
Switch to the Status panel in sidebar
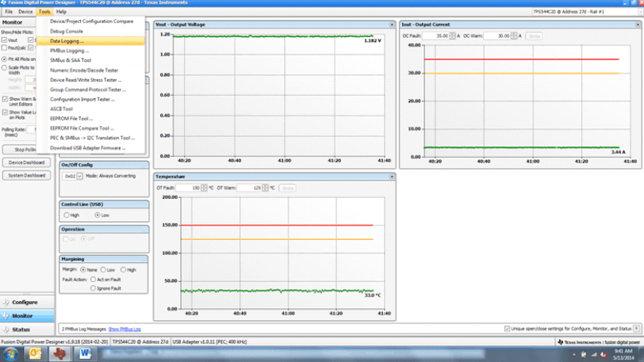point(22,330)
